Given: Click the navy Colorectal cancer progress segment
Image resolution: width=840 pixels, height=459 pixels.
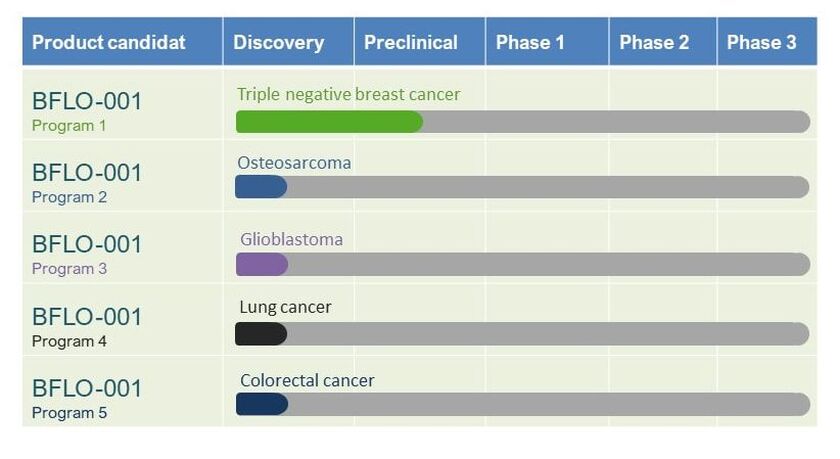Looking at the screenshot, I should [262, 404].
